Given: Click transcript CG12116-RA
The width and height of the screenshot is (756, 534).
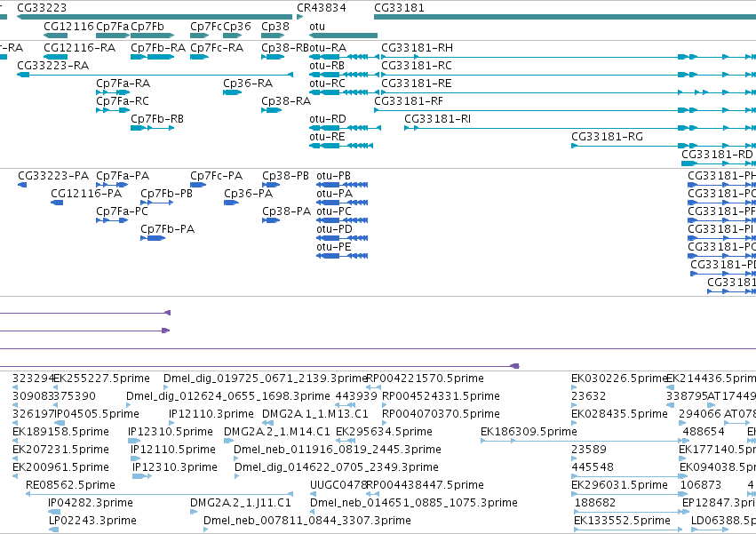Looking at the screenshot, I should [55, 57].
